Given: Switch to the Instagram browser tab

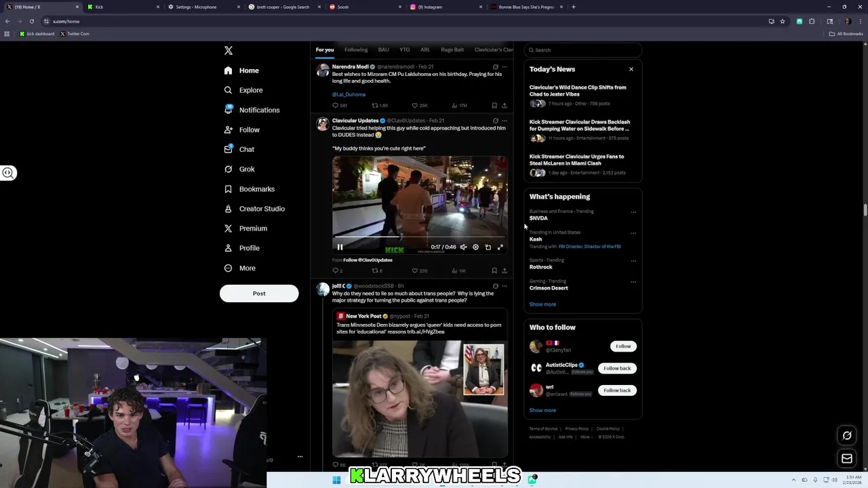Looking at the screenshot, I should [x=446, y=7].
